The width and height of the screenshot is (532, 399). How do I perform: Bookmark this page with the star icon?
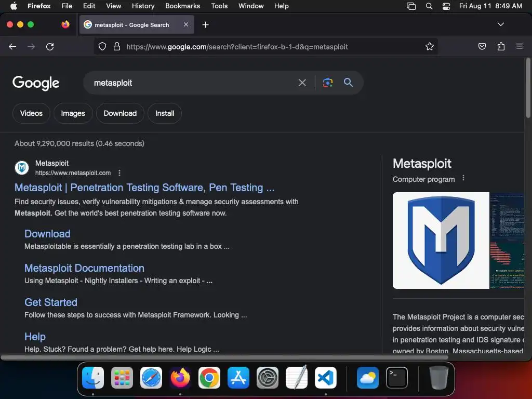point(430,46)
